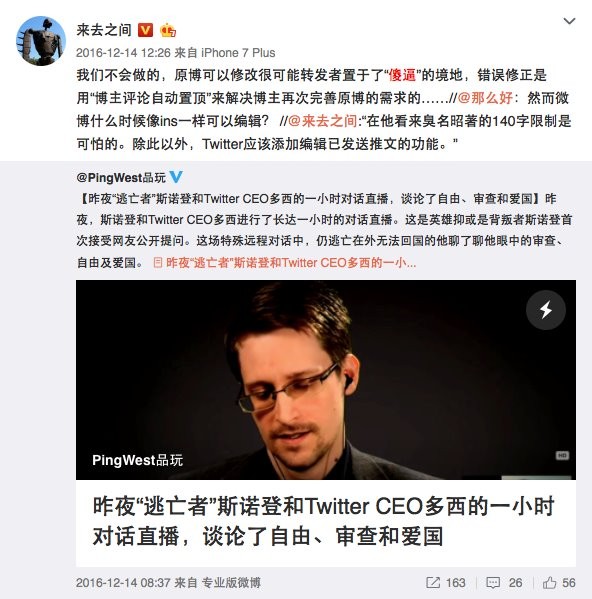Open the @PingWest品玩 account link
592x599 pixels.
121,178
